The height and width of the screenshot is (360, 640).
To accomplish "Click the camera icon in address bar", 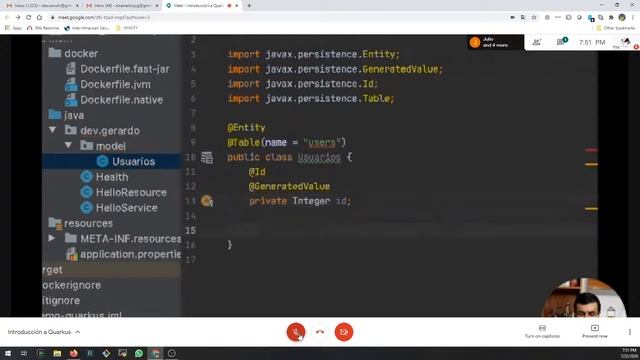I will (x=512, y=17).
